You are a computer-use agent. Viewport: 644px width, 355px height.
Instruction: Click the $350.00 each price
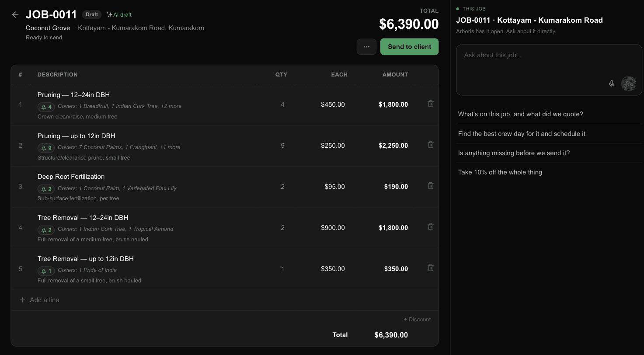[333, 269]
